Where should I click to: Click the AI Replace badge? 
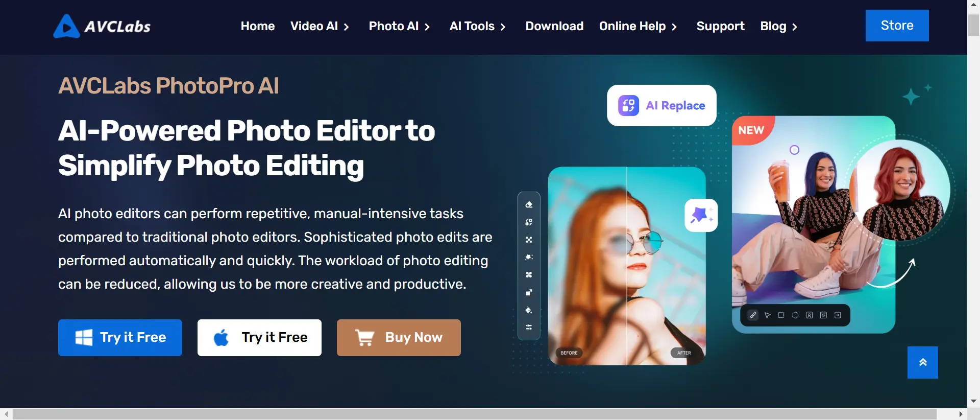661,105
